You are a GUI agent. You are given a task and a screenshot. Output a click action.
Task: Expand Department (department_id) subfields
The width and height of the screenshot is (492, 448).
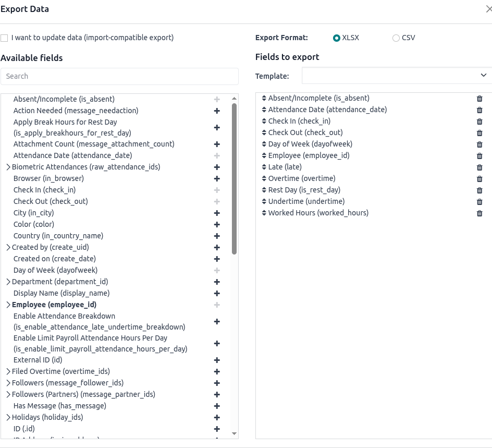[x=8, y=282]
